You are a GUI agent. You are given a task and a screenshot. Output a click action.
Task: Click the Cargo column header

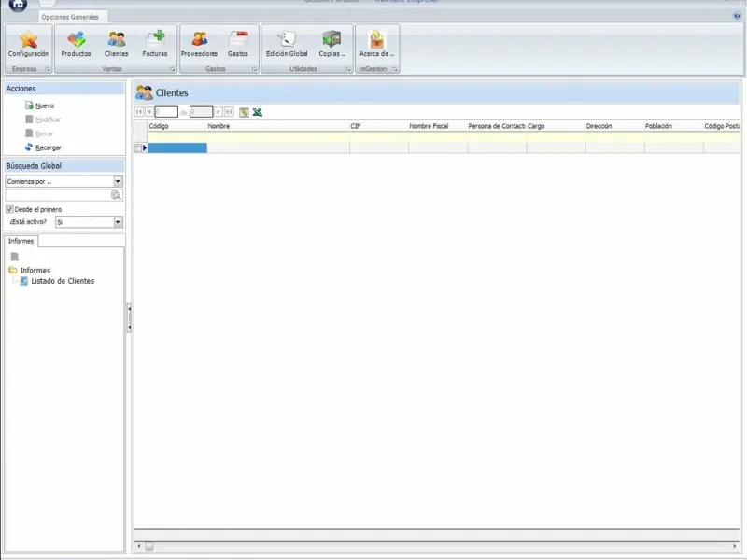pyautogui.click(x=556, y=126)
